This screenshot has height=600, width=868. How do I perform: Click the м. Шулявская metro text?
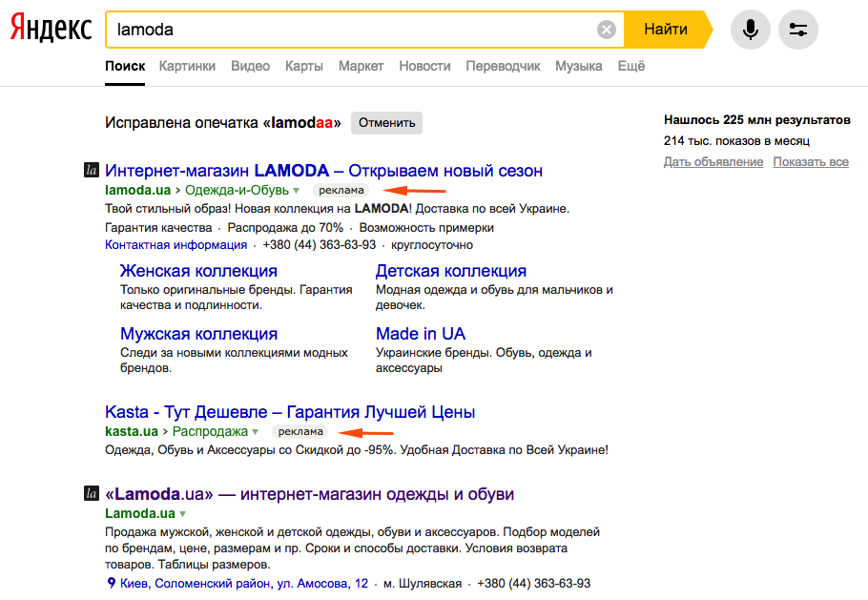[423, 584]
